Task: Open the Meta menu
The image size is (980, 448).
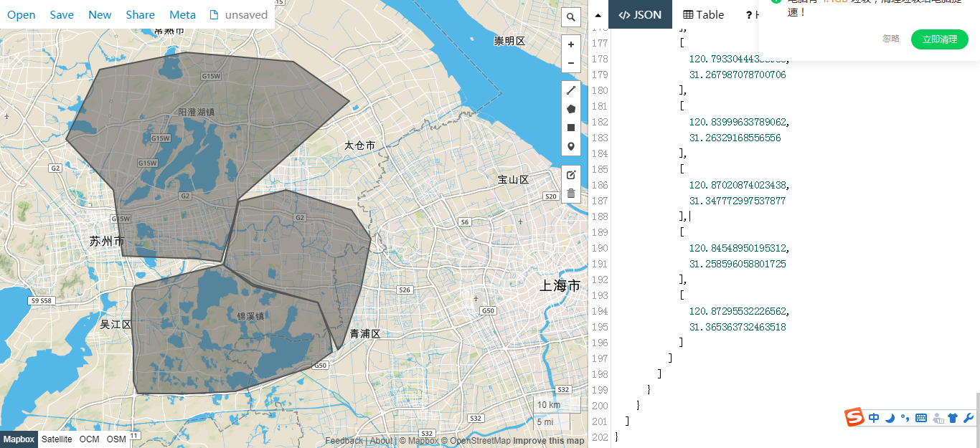Action: (182, 14)
